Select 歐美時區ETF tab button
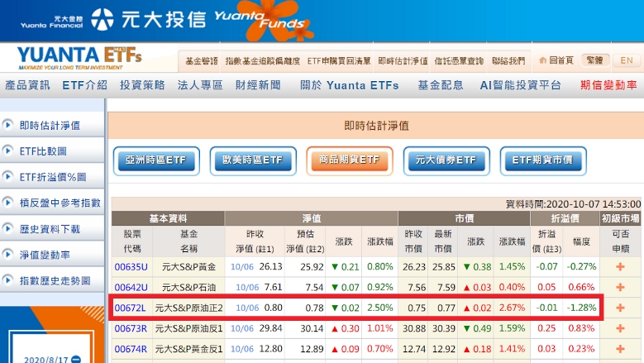The image size is (644, 363). coord(253,160)
